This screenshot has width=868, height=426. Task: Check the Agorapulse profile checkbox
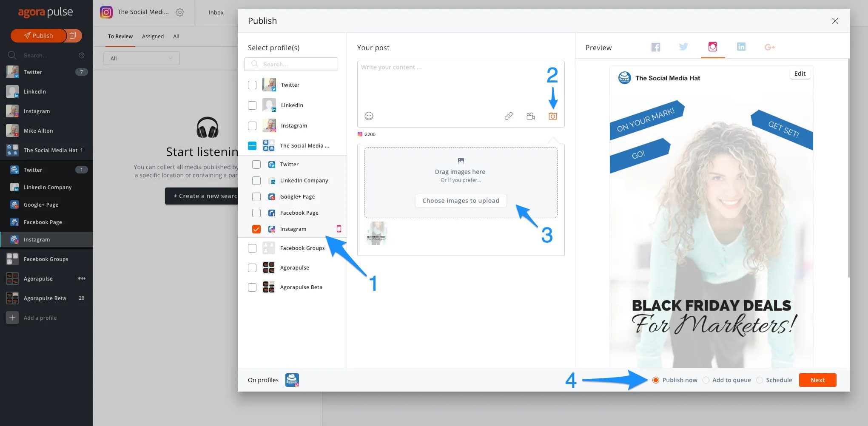(252, 268)
